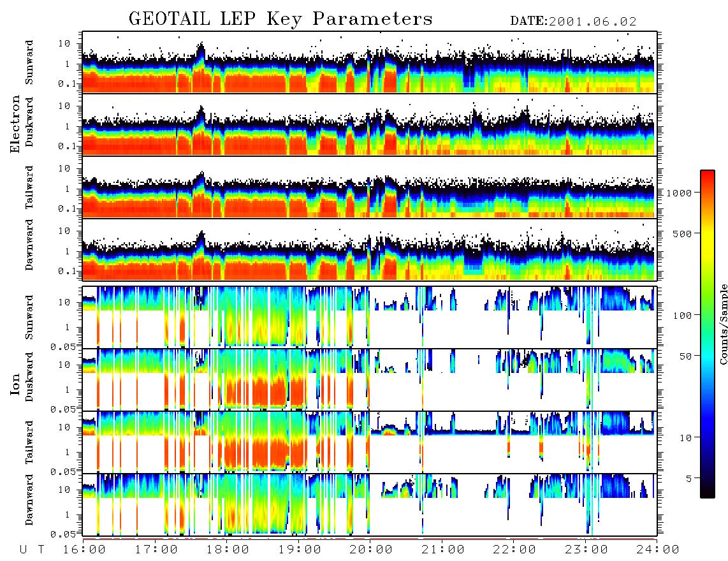Image resolution: width=728 pixels, height=561 pixels.
Task: Click the black bottom of the colorbar
Action: 708,490
